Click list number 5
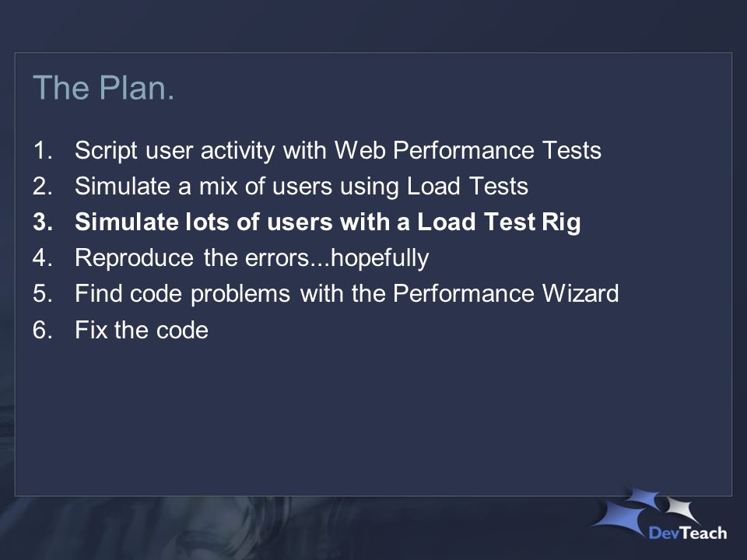The height and width of the screenshot is (560, 747). click(42, 293)
